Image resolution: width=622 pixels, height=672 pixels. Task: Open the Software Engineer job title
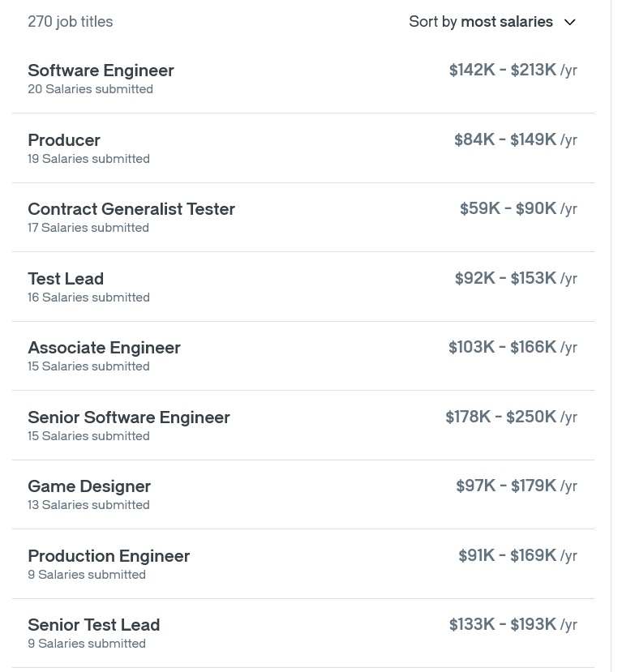[101, 71]
